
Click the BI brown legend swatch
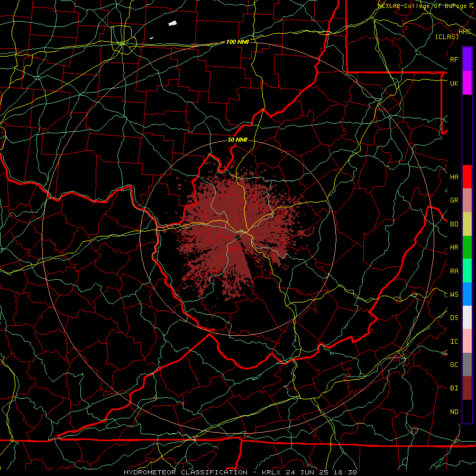coord(467,388)
